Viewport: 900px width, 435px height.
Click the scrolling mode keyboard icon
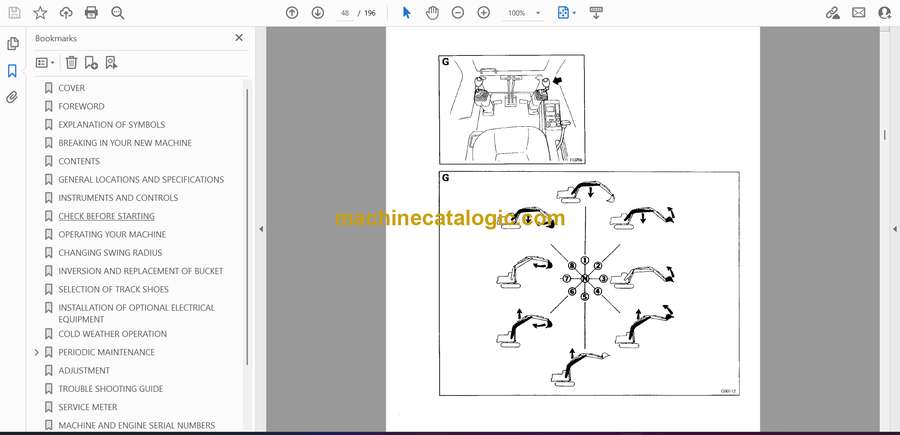pos(596,13)
